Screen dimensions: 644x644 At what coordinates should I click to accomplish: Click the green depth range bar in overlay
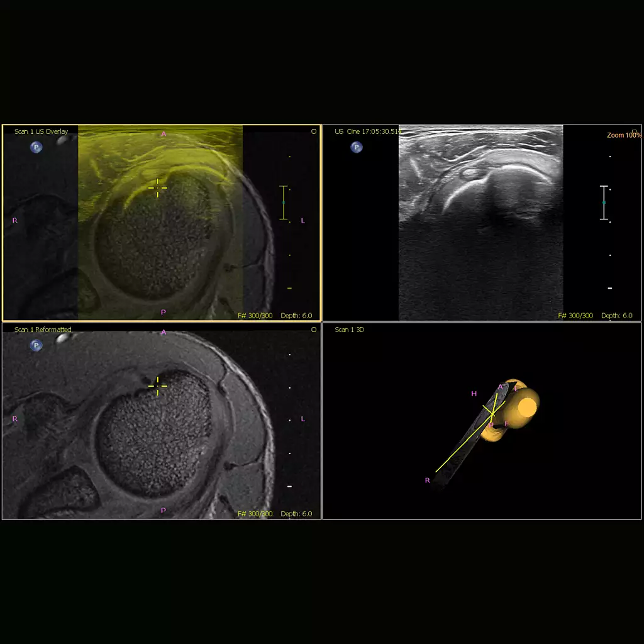(283, 203)
